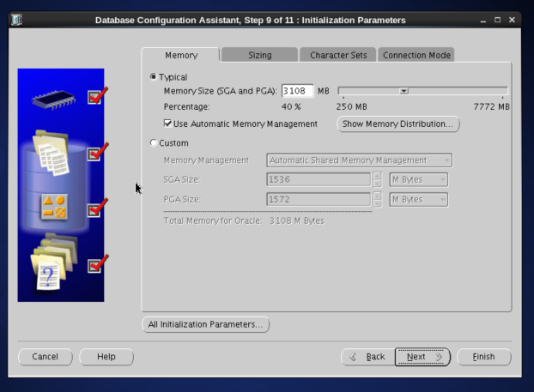
Task: Open All Initialization Parameters
Action: point(205,324)
